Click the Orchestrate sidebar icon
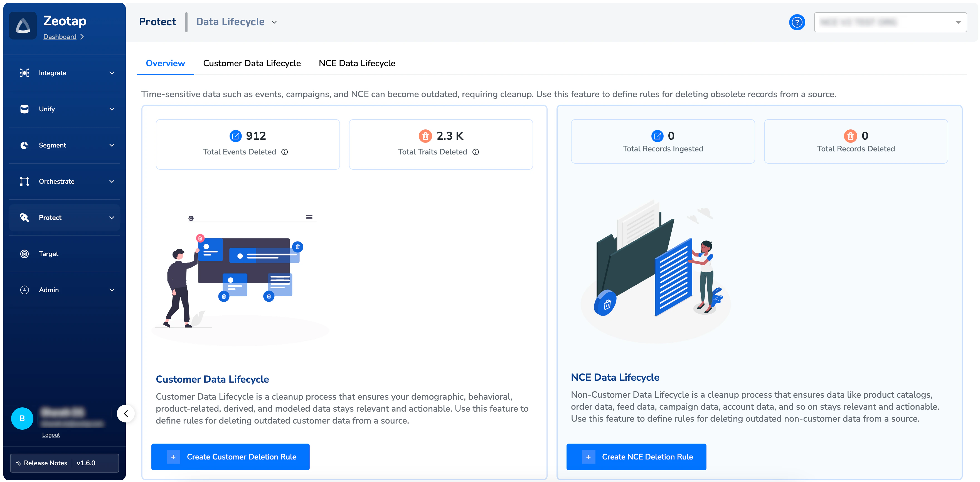Viewport: 980px width, 482px height. coord(24,181)
